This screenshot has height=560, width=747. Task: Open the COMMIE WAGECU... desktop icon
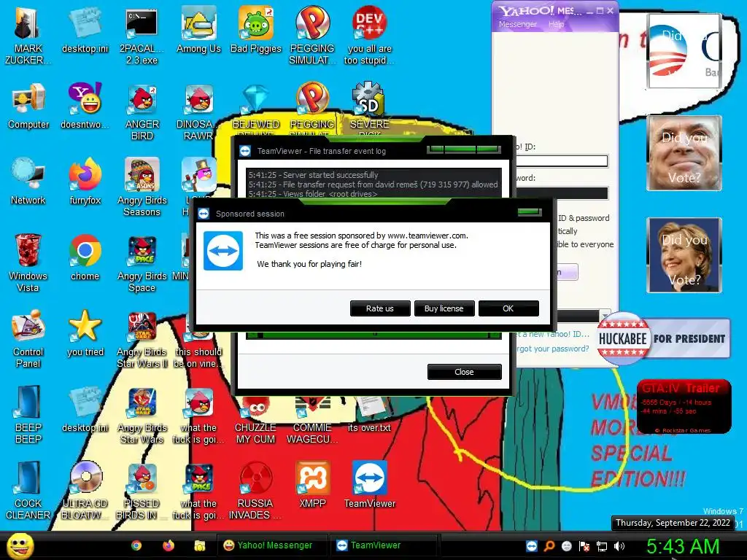[312, 421]
